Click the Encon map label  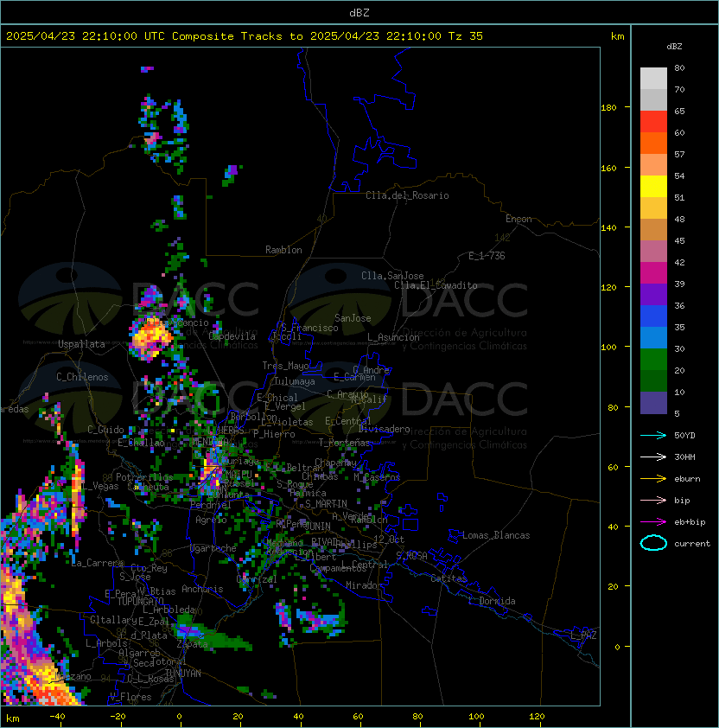(519, 219)
